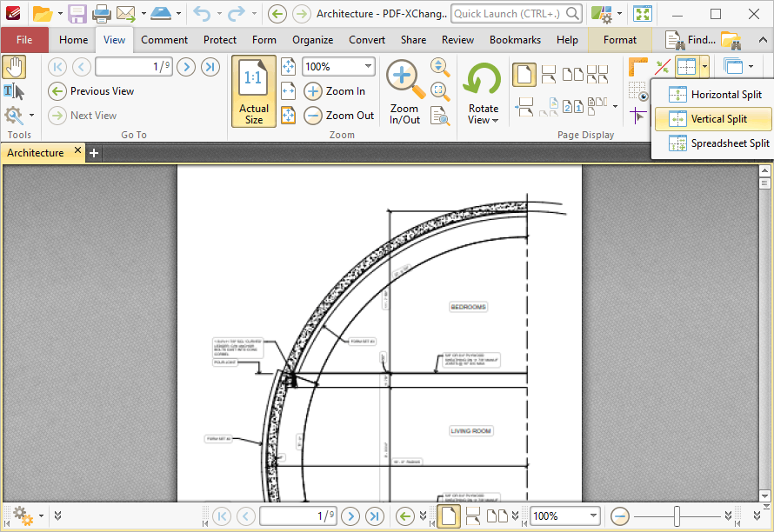Viewport: 774px width, 532px height.
Task: Select two-page display mode icon
Action: (571, 74)
